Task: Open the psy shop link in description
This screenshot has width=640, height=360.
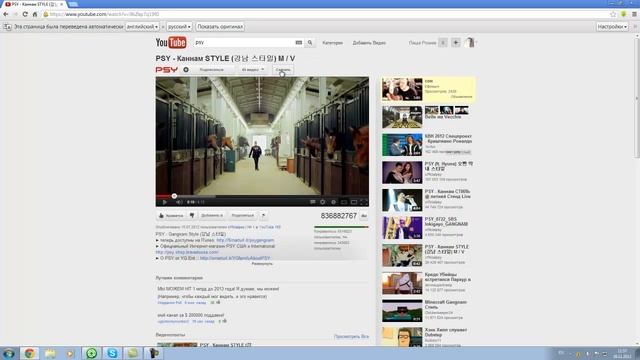Action: (x=187, y=252)
